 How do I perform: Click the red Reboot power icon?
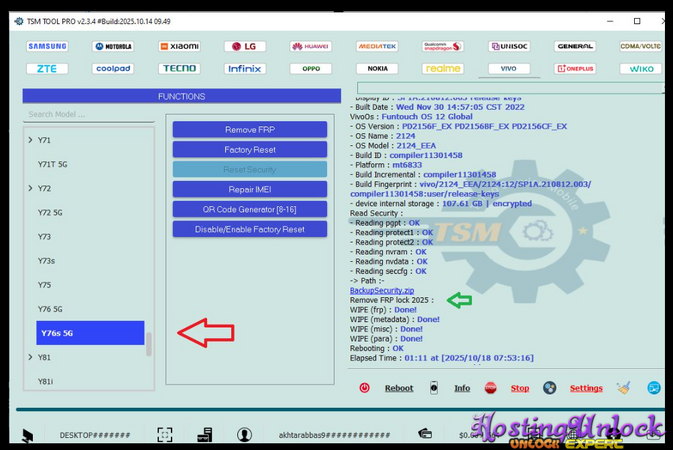[364, 388]
